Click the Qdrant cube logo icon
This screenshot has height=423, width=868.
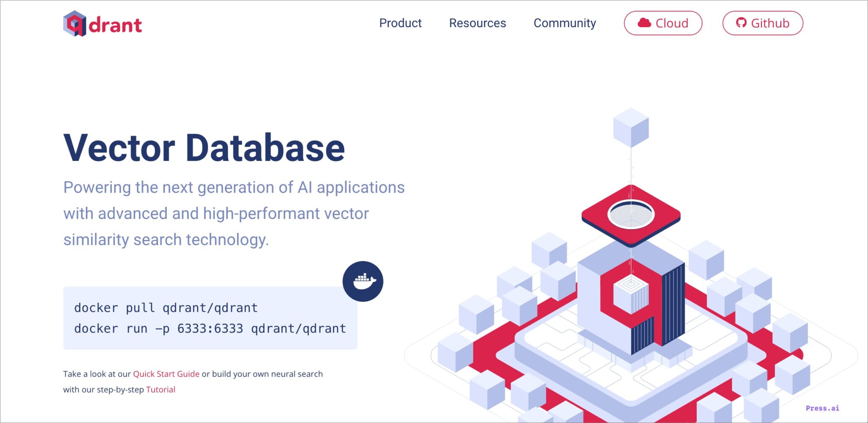75,24
